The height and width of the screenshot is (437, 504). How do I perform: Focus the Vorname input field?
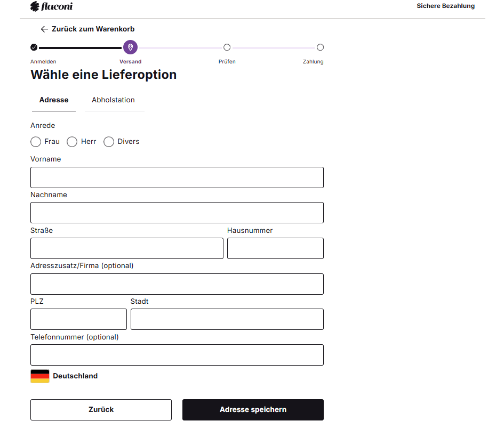[177, 177]
